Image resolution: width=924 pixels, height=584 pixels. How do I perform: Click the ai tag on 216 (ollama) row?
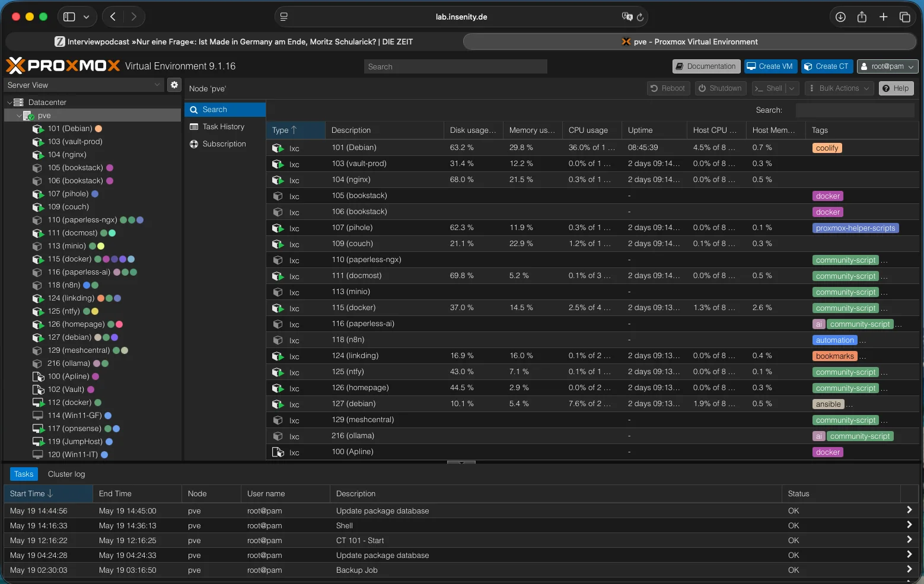click(818, 436)
